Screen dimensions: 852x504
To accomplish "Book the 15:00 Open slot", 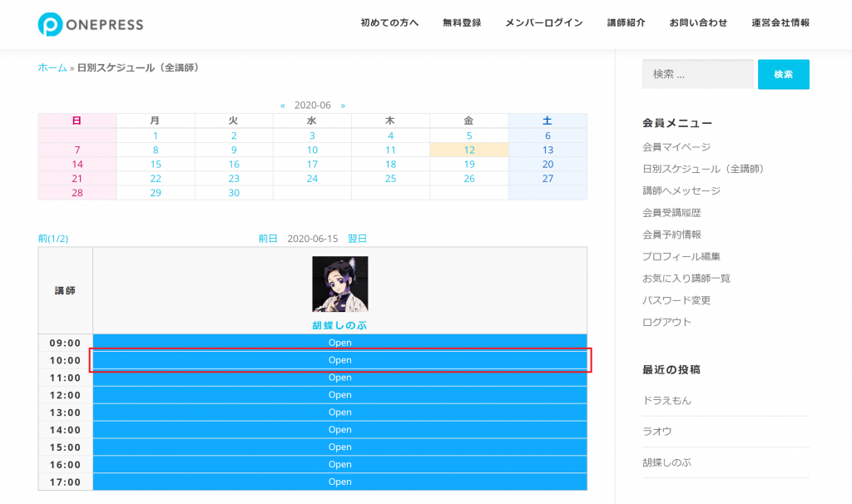I will tap(340, 447).
